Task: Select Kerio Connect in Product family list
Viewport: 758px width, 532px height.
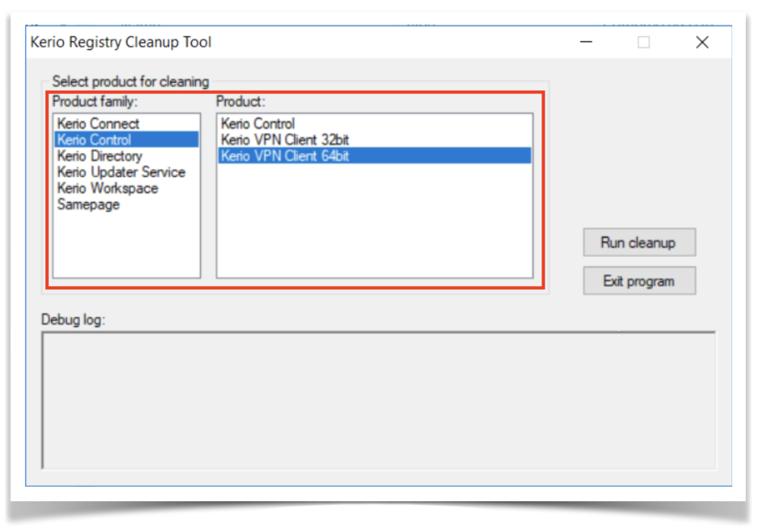Action: pyautogui.click(x=126, y=123)
